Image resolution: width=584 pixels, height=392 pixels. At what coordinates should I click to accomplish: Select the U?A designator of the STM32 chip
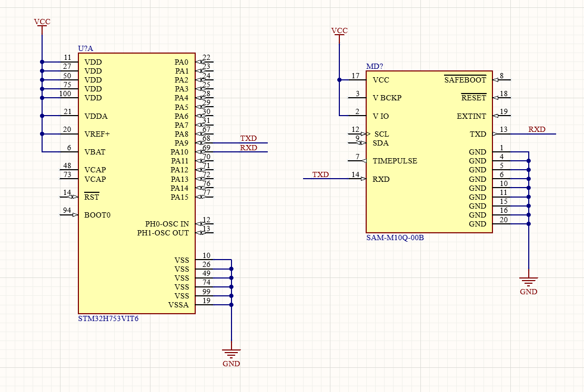click(85, 48)
